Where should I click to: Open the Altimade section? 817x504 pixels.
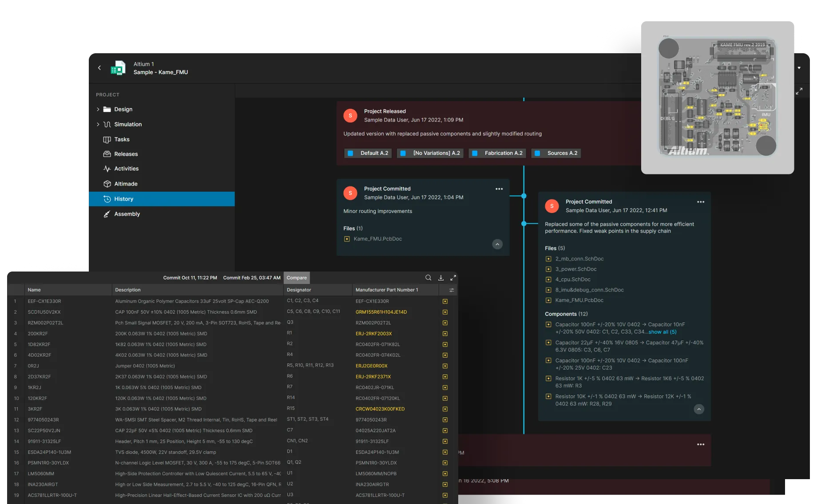tap(126, 184)
